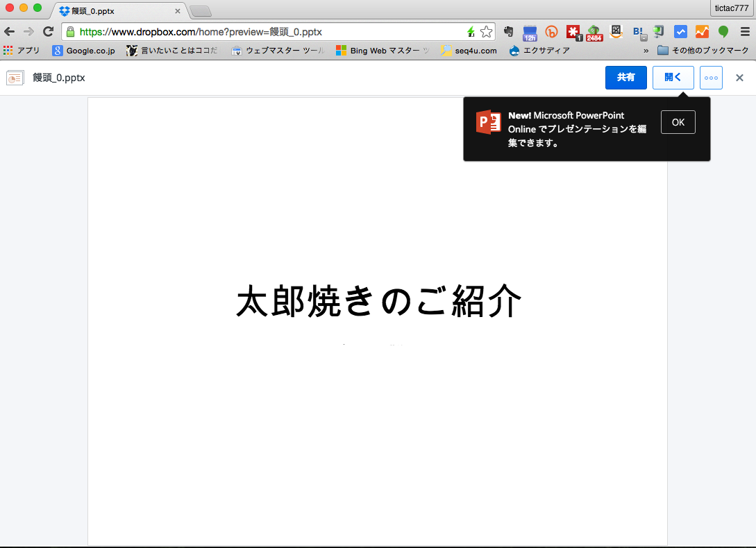Open a new browser tab
Screen dimensions: 756x548
pyautogui.click(x=200, y=11)
